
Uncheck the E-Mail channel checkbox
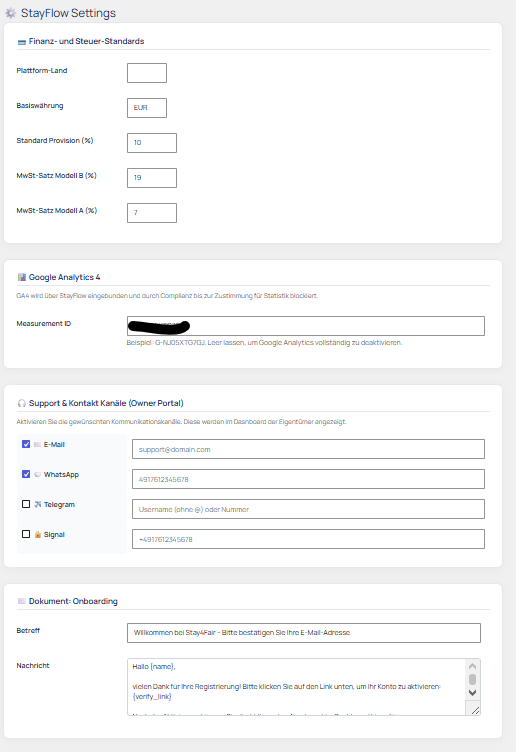[26, 444]
